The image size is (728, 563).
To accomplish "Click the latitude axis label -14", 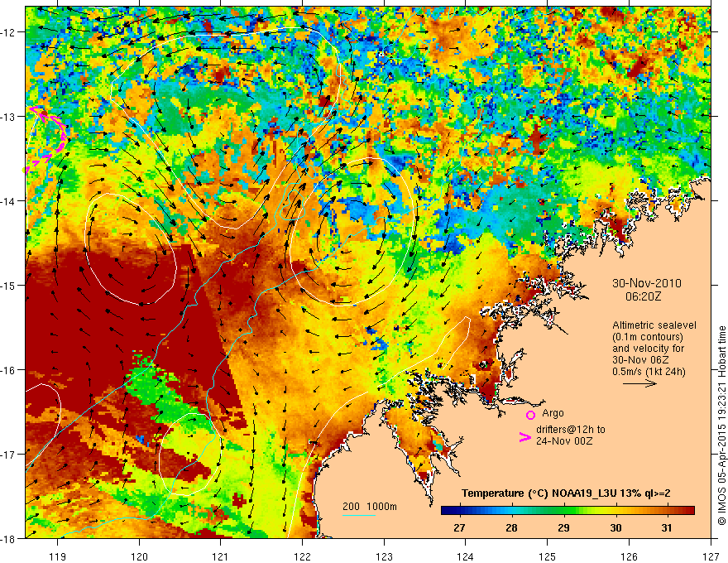I will [8, 201].
